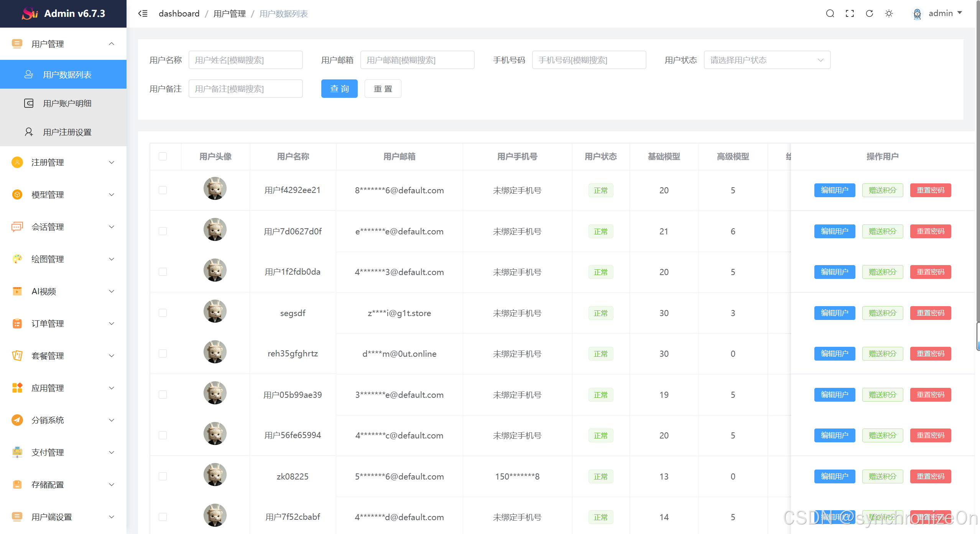Collapse sidebar using the fold icon
Screen dimensions: 980x534
coord(143,14)
